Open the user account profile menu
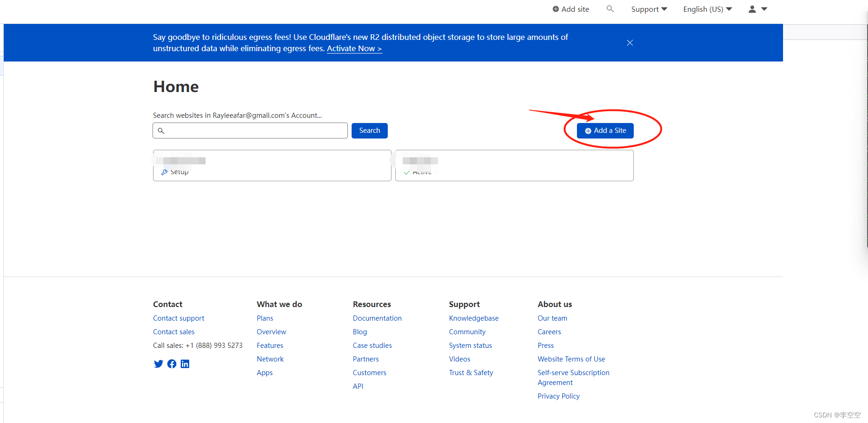 coord(758,9)
